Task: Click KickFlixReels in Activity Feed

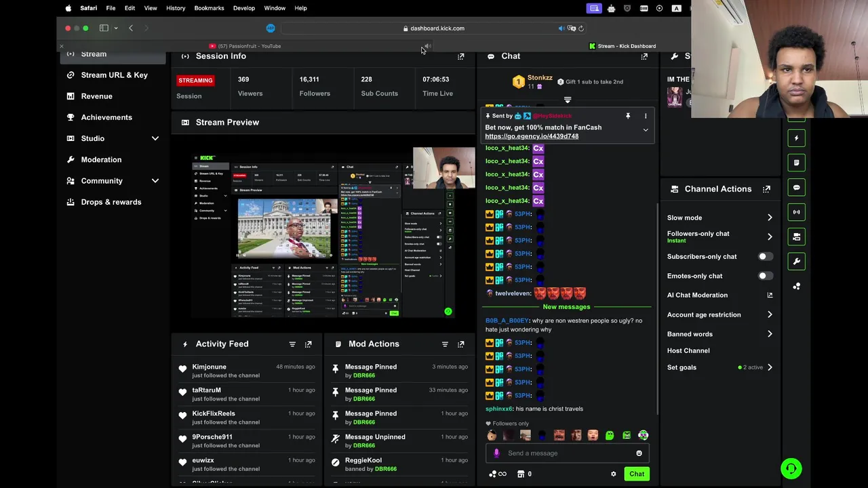Action: [x=214, y=413]
